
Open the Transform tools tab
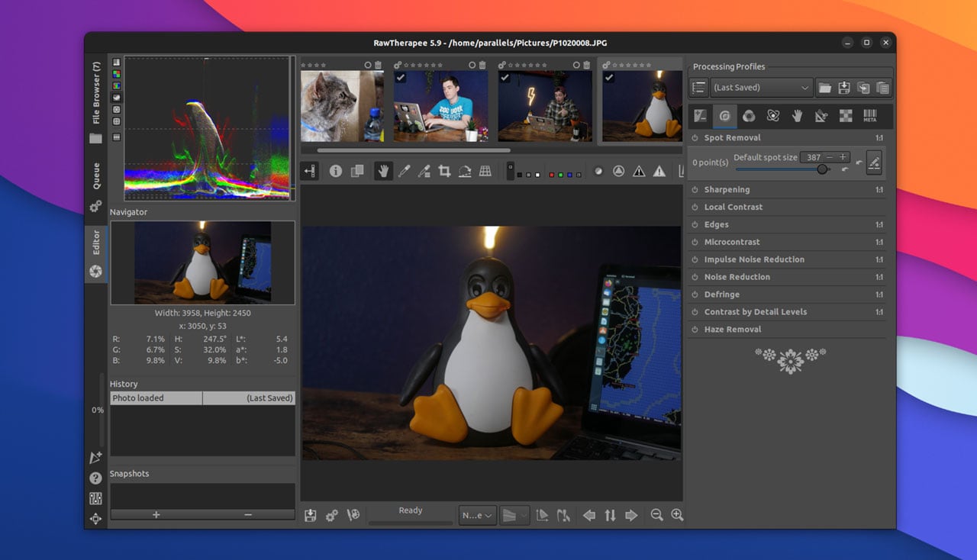coord(821,116)
